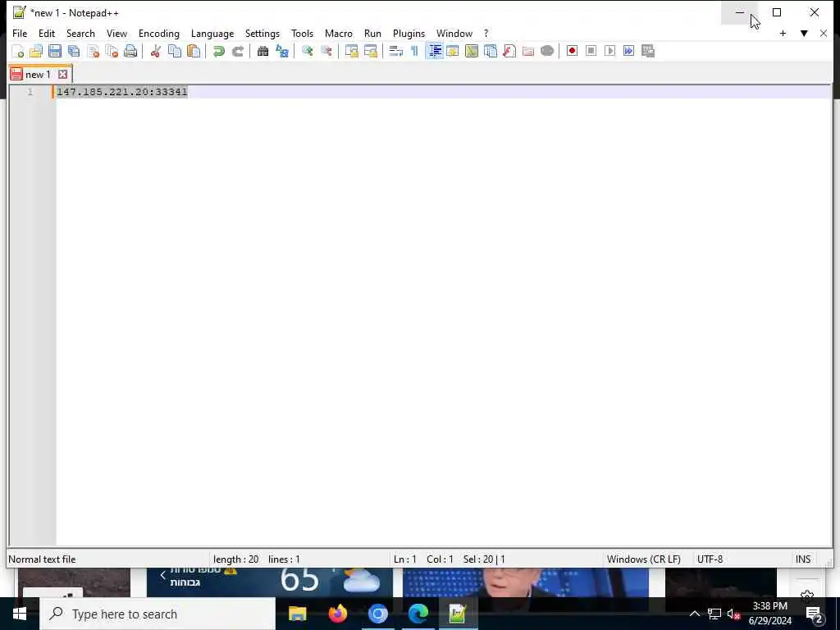Open the Search menu
840x630 pixels.
[x=80, y=33]
